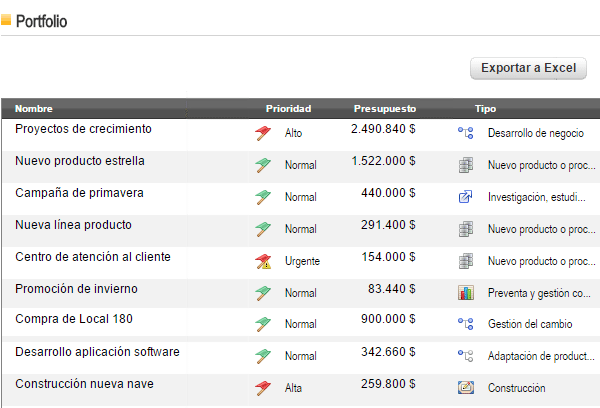Click the orange Portfolio title icon

click(x=7, y=20)
